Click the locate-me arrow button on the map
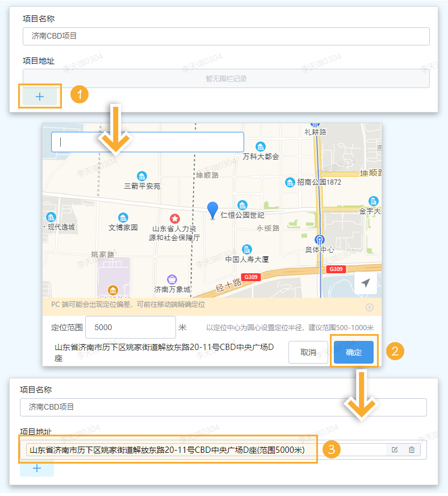This screenshot has width=448, height=496. (x=366, y=283)
